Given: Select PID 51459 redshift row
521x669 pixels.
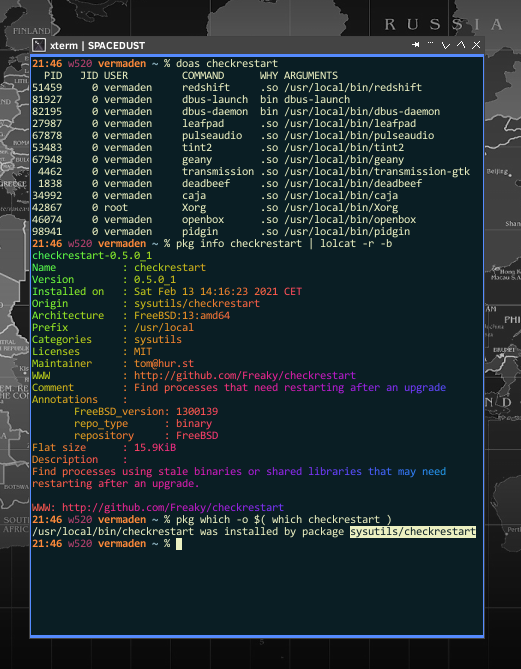Looking at the screenshot, I should (227, 88).
